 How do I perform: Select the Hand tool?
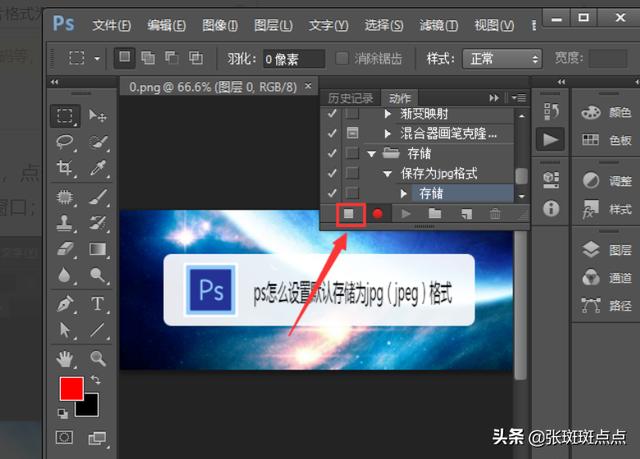(x=66, y=357)
